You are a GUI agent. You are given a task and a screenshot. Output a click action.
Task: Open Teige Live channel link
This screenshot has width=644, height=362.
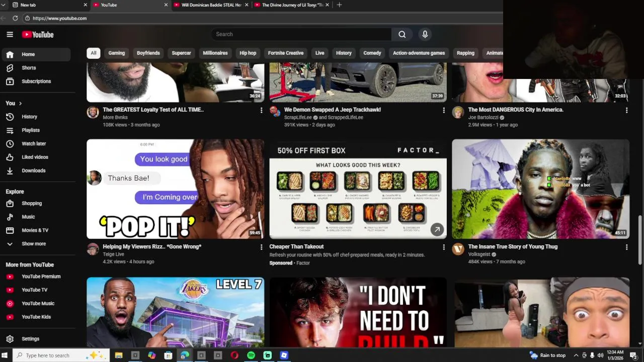[x=113, y=254]
